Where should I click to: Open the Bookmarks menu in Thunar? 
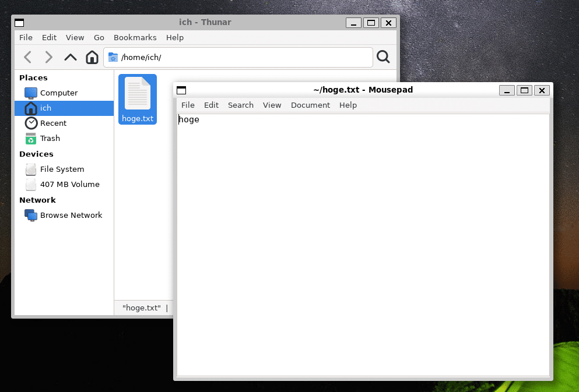[x=135, y=37]
